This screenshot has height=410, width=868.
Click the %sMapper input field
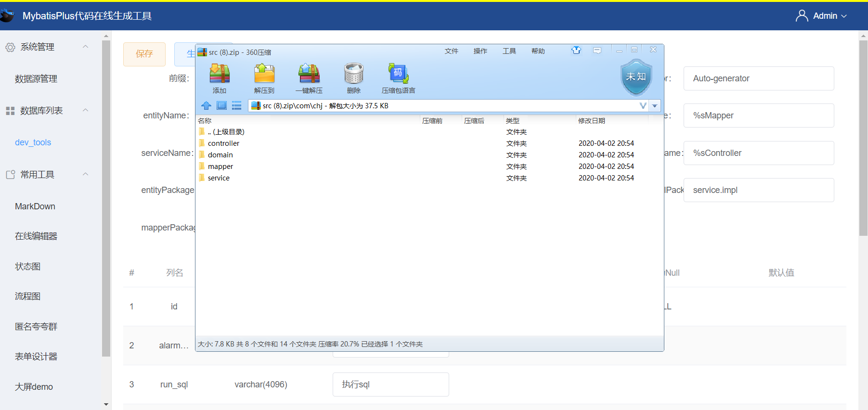click(759, 115)
